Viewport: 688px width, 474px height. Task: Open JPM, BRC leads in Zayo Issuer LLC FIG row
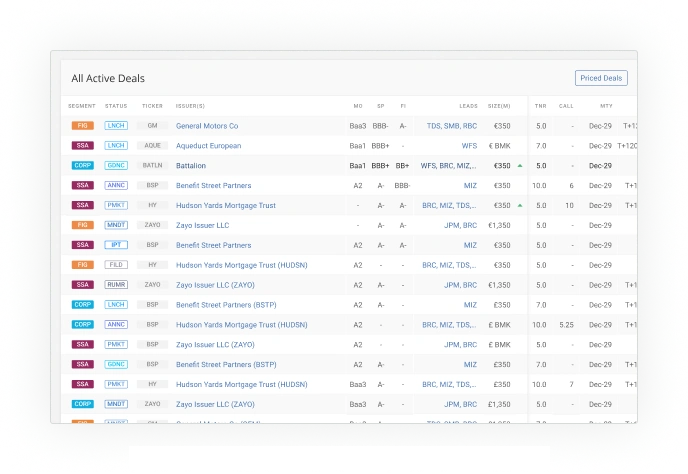(x=460, y=225)
